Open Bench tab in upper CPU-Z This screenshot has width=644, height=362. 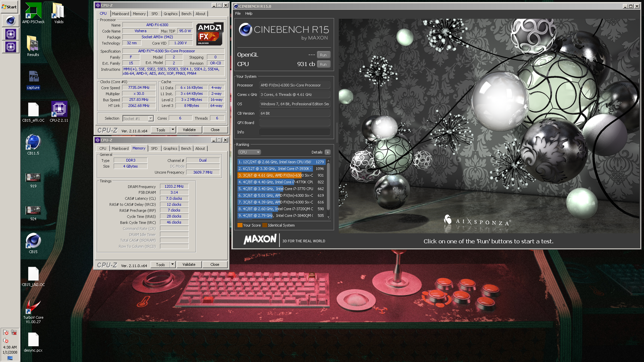186,14
